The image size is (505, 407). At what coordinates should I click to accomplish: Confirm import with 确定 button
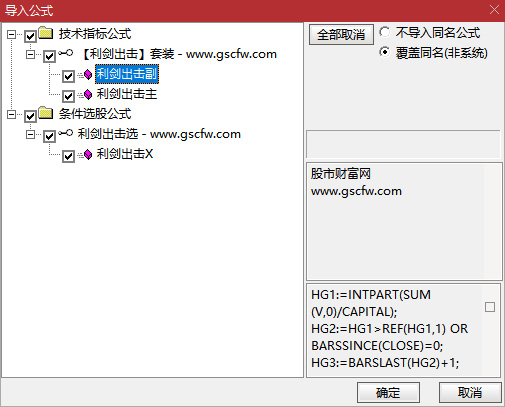(388, 393)
